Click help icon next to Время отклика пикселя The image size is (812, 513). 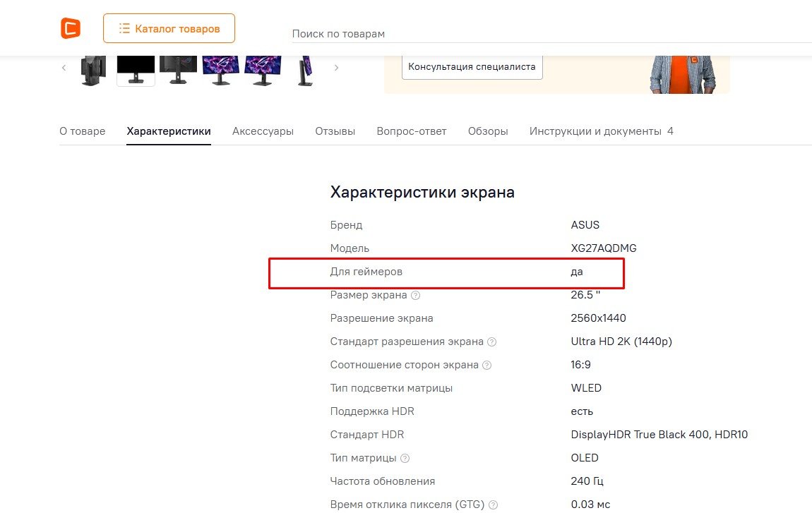(493, 505)
